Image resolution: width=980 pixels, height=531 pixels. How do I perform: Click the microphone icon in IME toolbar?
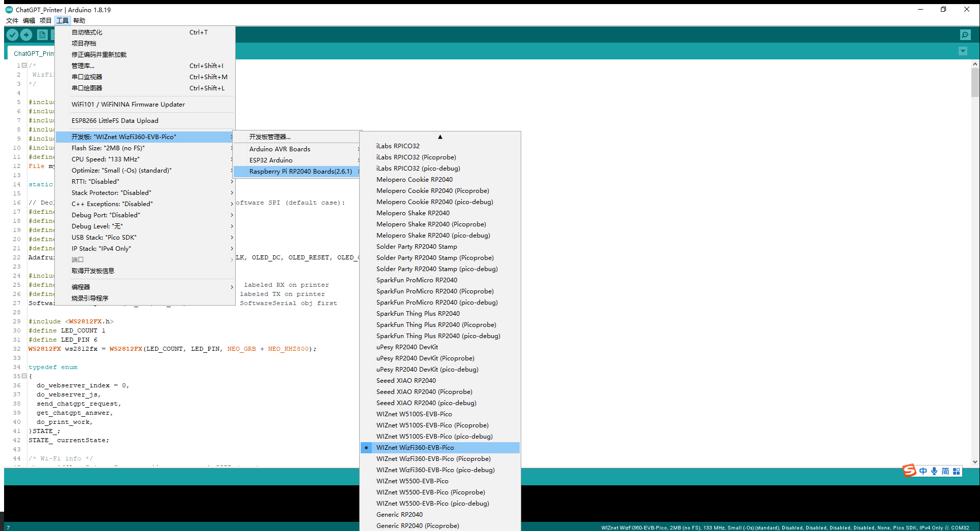tap(934, 471)
